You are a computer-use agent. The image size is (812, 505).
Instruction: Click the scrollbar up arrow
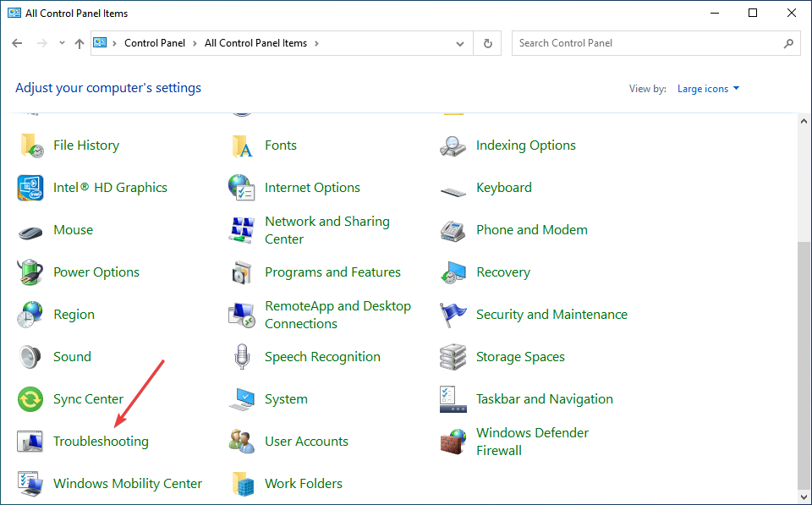[804, 121]
